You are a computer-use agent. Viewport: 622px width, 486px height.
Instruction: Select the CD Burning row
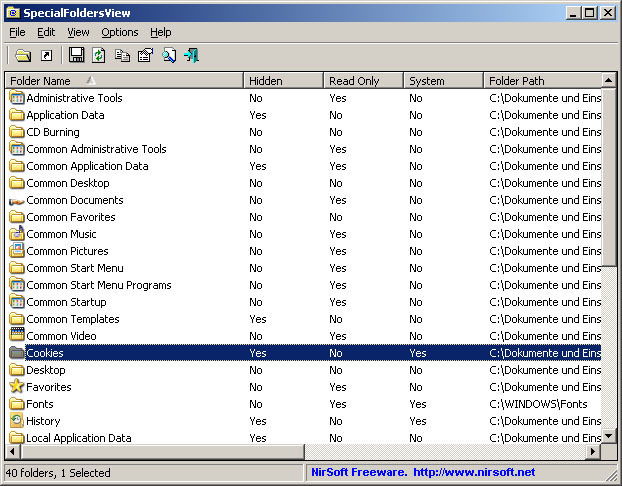click(x=305, y=132)
